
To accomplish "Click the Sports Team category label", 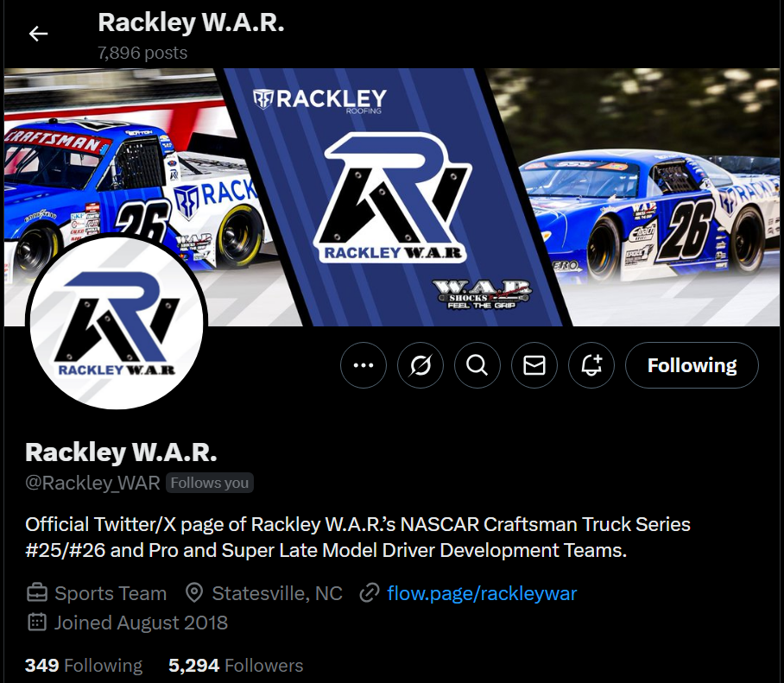I will 111,593.
